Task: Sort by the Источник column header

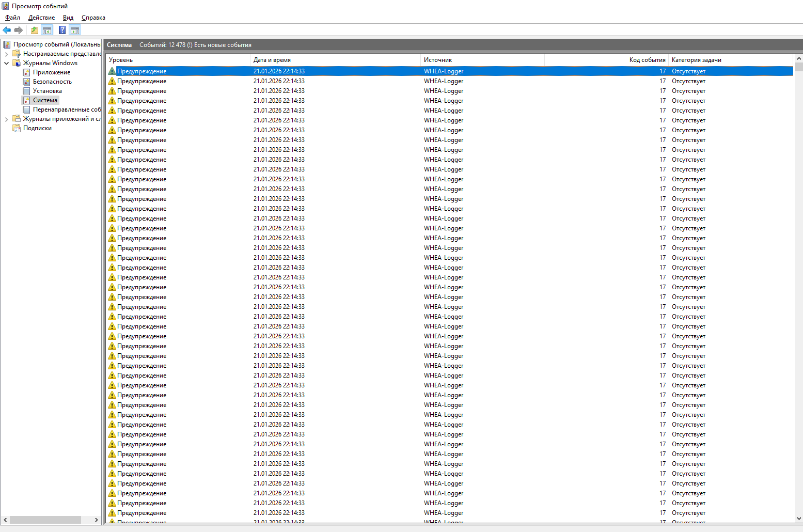Action: point(438,60)
